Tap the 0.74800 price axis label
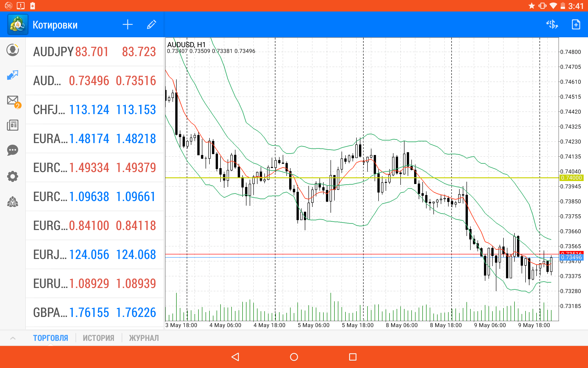The image size is (588, 368). click(x=571, y=52)
